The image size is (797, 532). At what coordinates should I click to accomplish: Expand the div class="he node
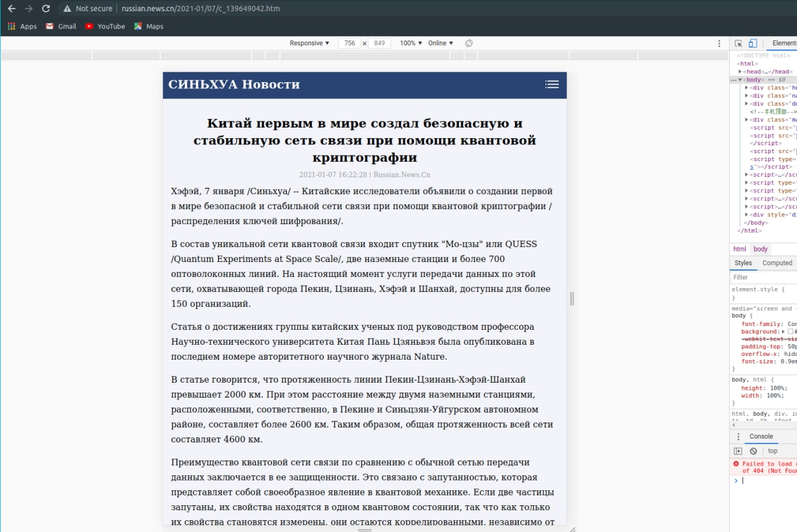[x=747, y=88]
